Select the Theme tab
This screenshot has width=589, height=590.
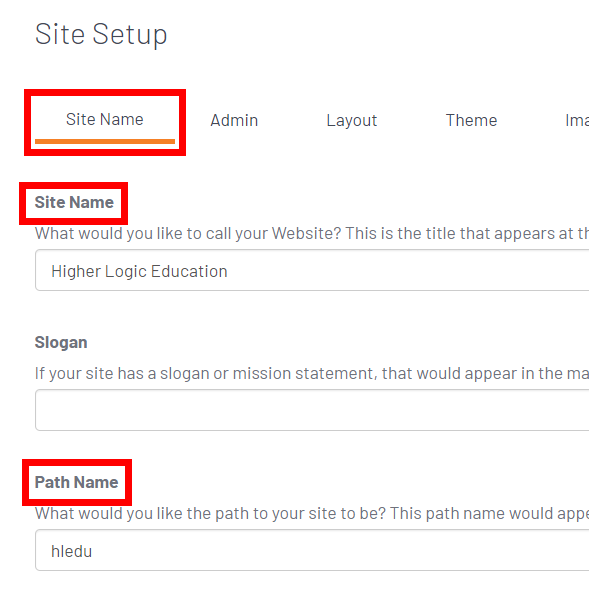point(471,121)
